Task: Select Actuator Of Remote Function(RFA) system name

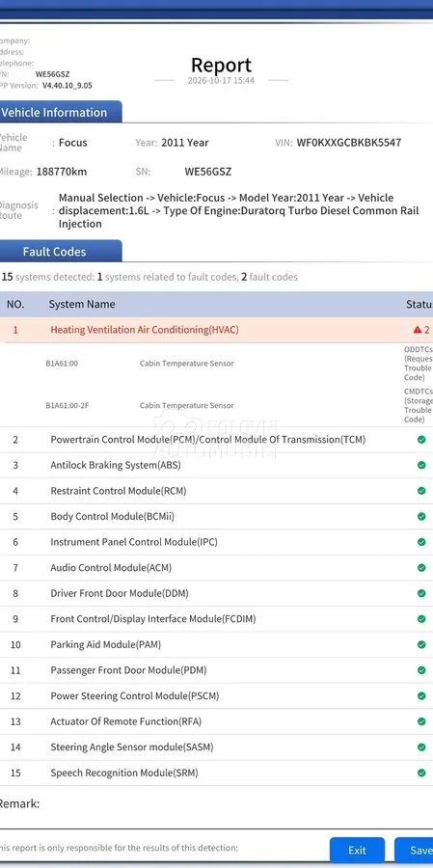Action: pyautogui.click(x=126, y=721)
